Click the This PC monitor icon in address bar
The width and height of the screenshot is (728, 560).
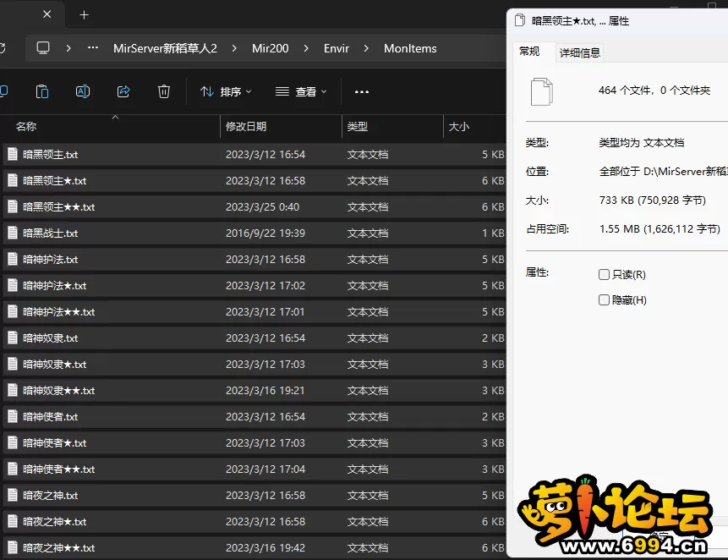click(43, 48)
